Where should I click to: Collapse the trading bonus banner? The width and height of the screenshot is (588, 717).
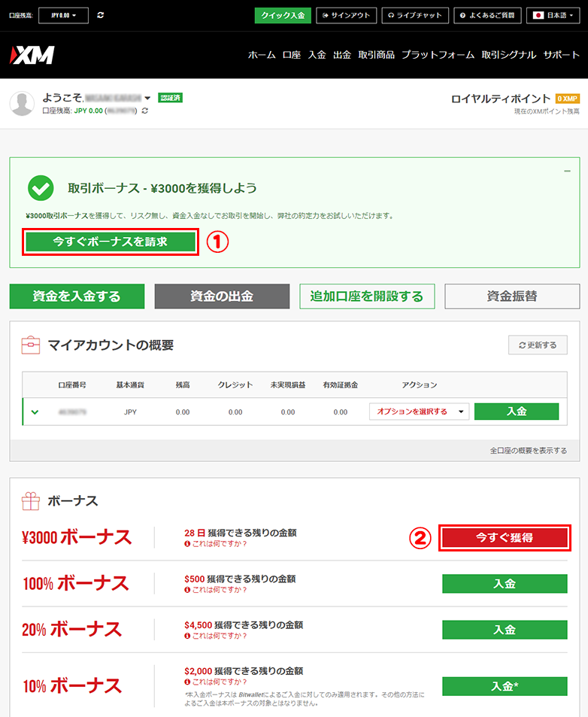click(x=567, y=171)
